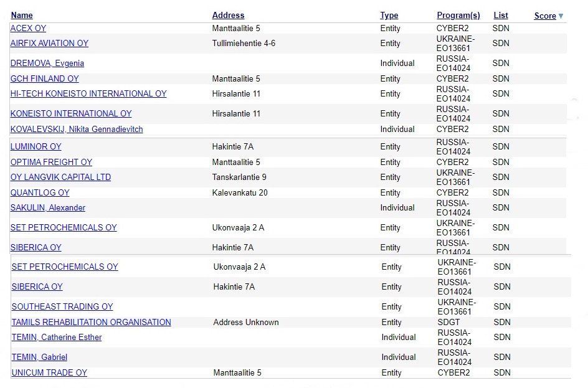
Task: Click 'Entity' in the ACEX OY row
Action: tap(391, 29)
